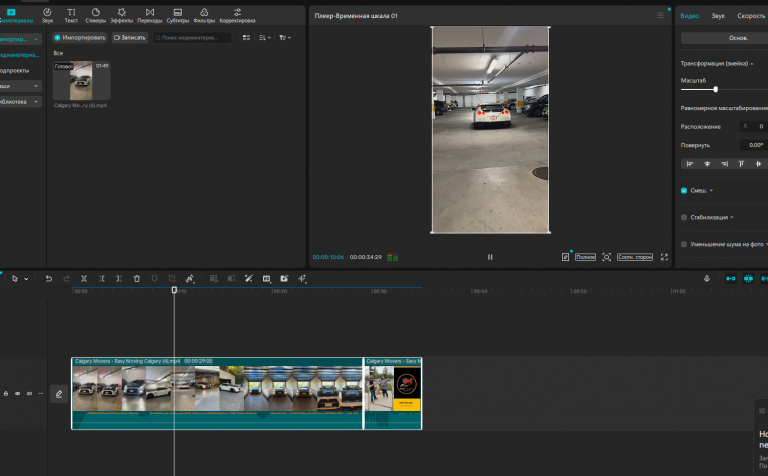This screenshot has height=476, width=768.
Task: Open the media filter dropdown
Action: [x=285, y=38]
